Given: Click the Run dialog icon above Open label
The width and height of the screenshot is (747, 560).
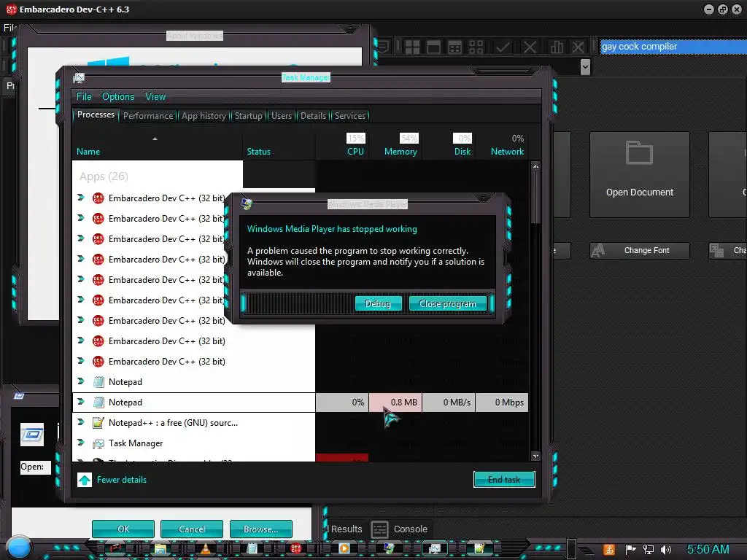Looking at the screenshot, I should click(32, 435).
